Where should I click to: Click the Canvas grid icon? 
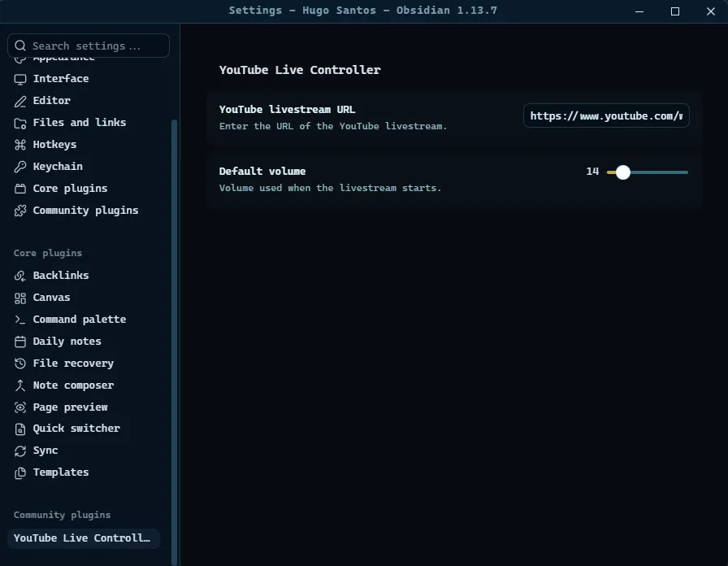[x=20, y=298]
